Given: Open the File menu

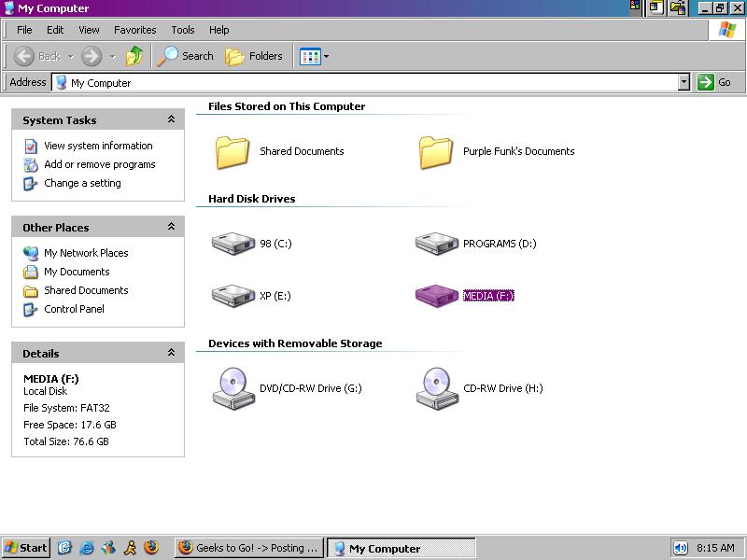Looking at the screenshot, I should [x=24, y=30].
